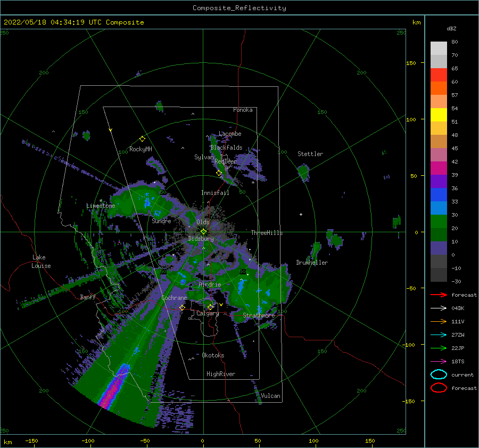
Task: Click the Banff label
Action: 88,297
